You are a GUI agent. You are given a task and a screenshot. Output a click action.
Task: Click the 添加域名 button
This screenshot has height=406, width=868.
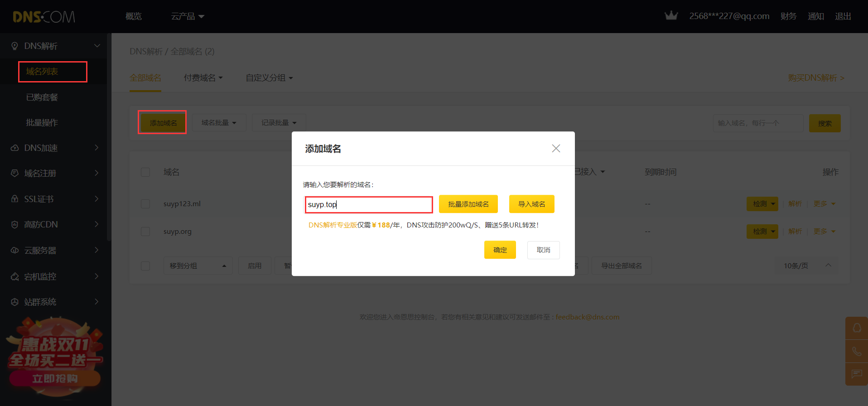(163, 123)
